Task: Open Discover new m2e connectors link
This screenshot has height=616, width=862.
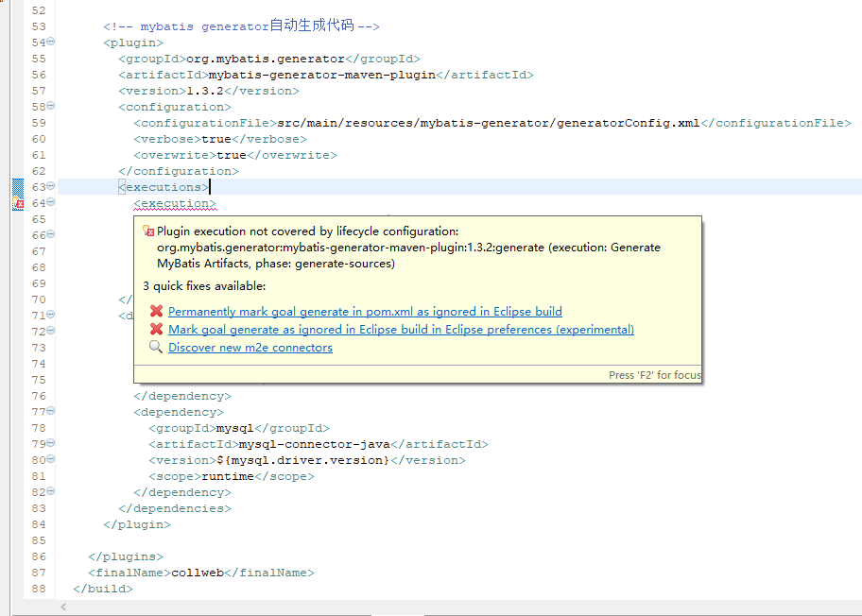Action: tap(250, 348)
